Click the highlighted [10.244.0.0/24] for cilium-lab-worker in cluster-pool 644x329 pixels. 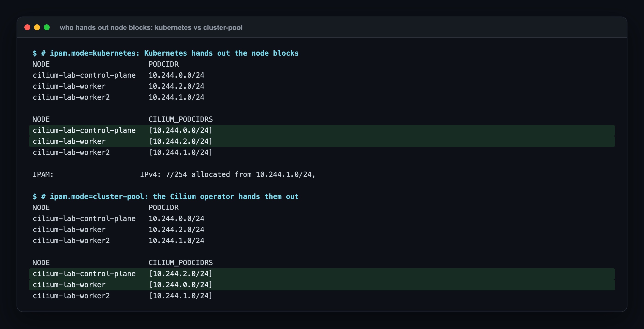click(x=181, y=285)
